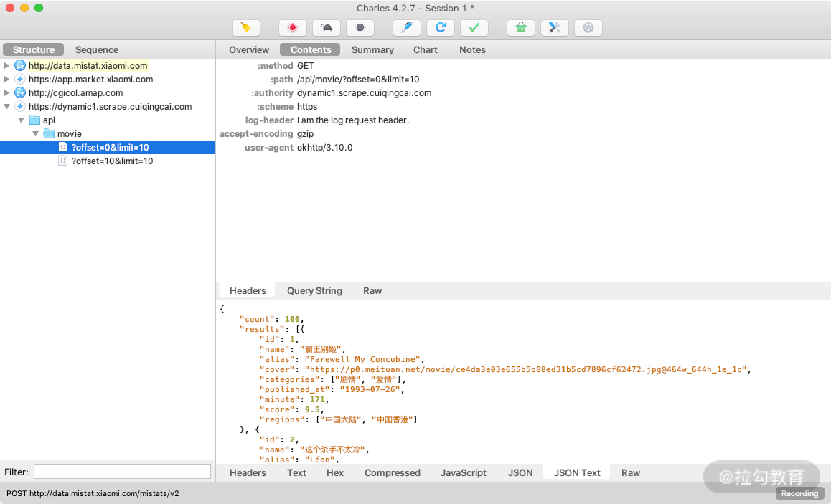831x504 pixels.
Task: Switch response view to Hex
Action: [x=335, y=472]
